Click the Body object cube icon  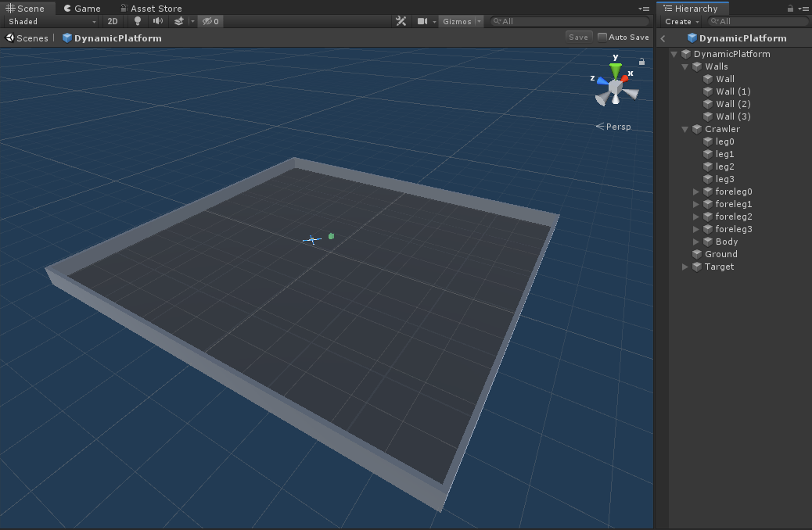pos(708,242)
